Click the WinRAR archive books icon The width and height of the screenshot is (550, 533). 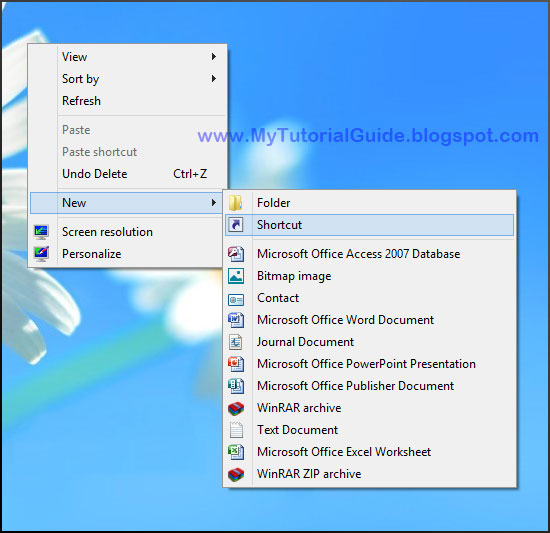pos(236,408)
